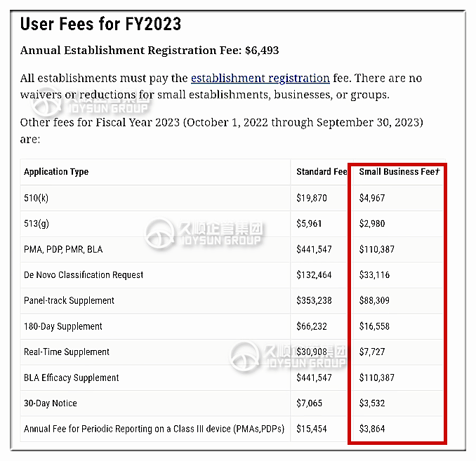Select the Panel-track Supplement entry
This screenshot has height=461, width=476.
(x=69, y=300)
